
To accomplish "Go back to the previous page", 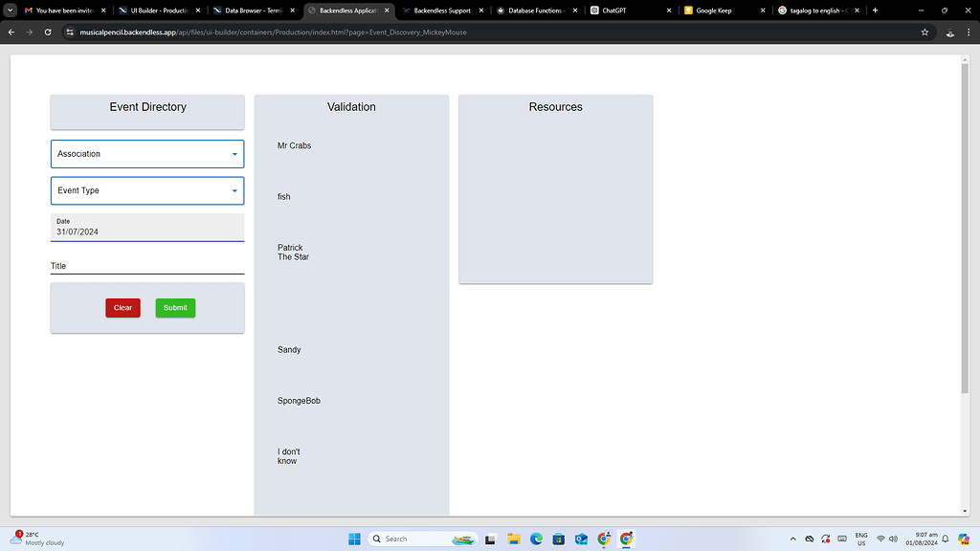I will pos(11,33).
